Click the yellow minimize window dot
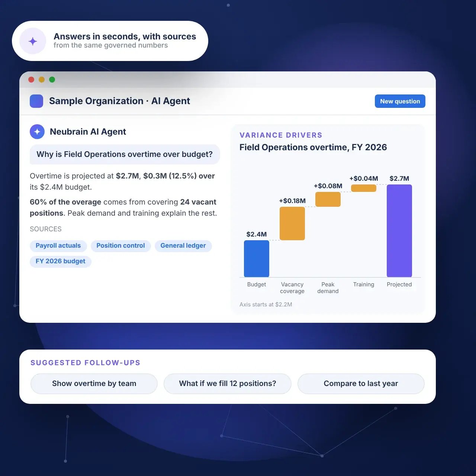Viewport: 476px width, 476px height. [x=42, y=80]
